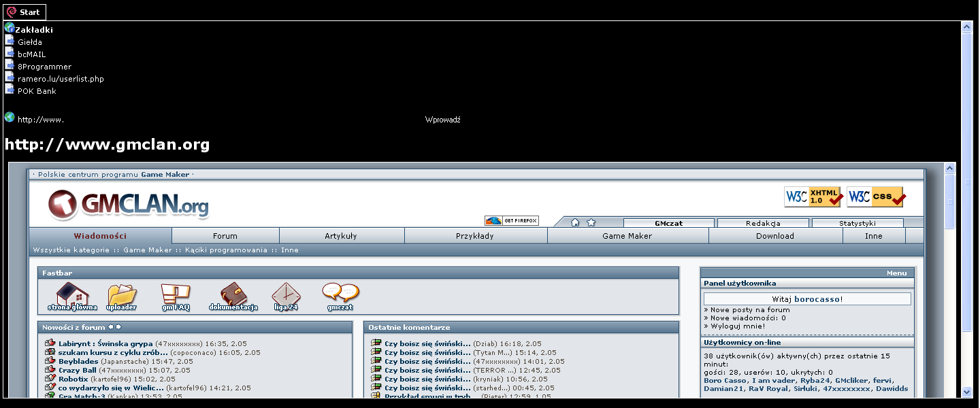Click the Get Firefox badge
Screen dimensions: 980x408
tap(511, 220)
